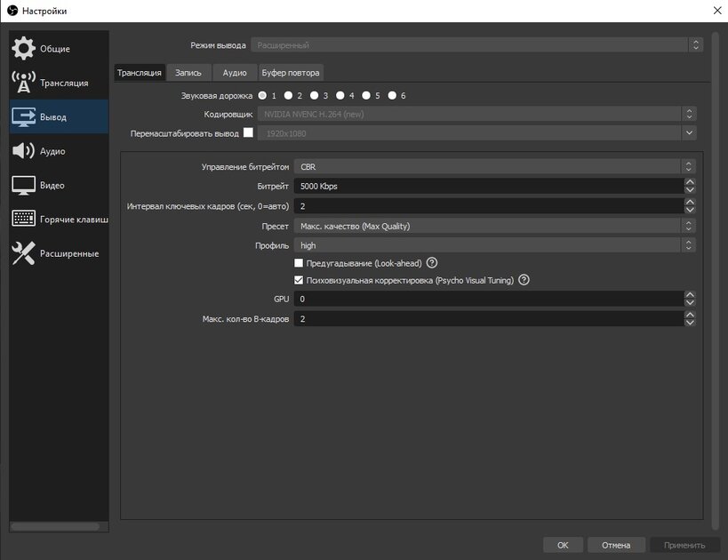The width and height of the screenshot is (728, 560).
Task: Select audio track 3 radio button
Action: (315, 95)
